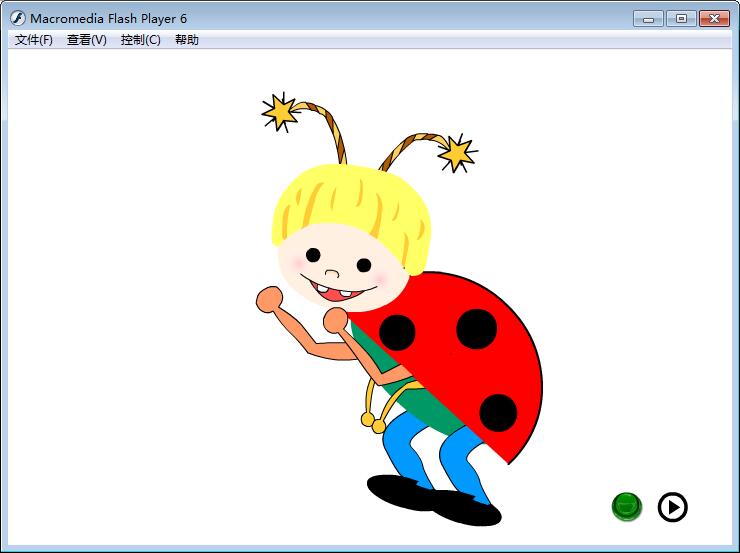Maximize the Flash Player window
Screen dimensions: 740x553
tap(681, 19)
